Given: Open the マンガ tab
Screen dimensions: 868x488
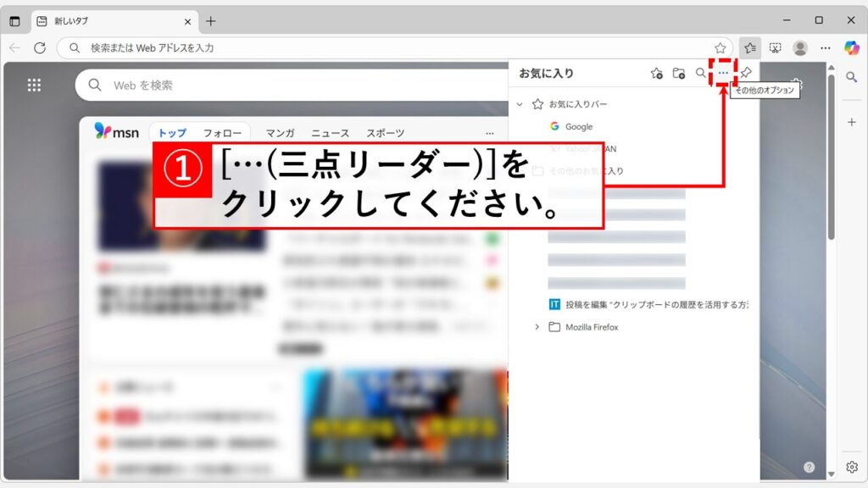Looking at the screenshot, I should click(x=280, y=133).
